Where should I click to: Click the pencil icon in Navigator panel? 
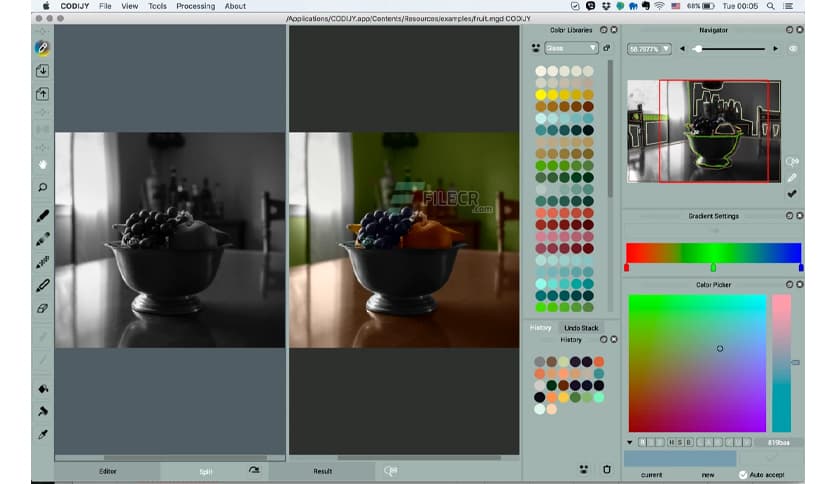click(x=792, y=178)
